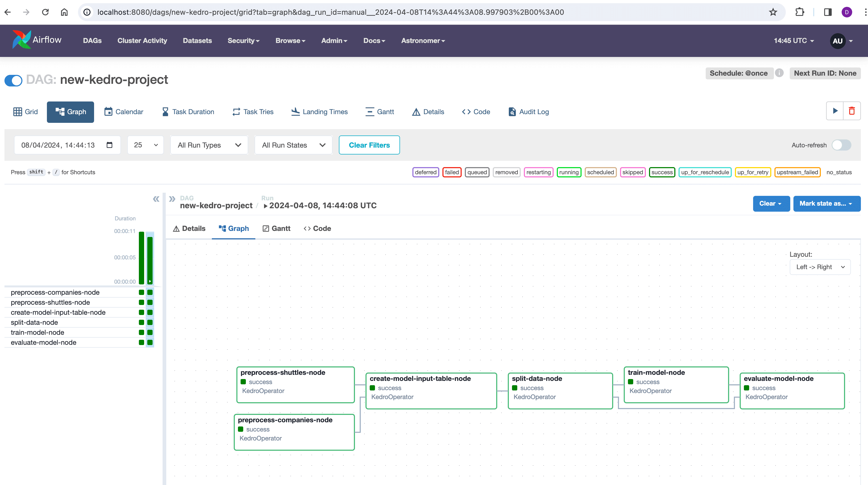Collapse the grid panel with double-chevron icon

[156, 199]
